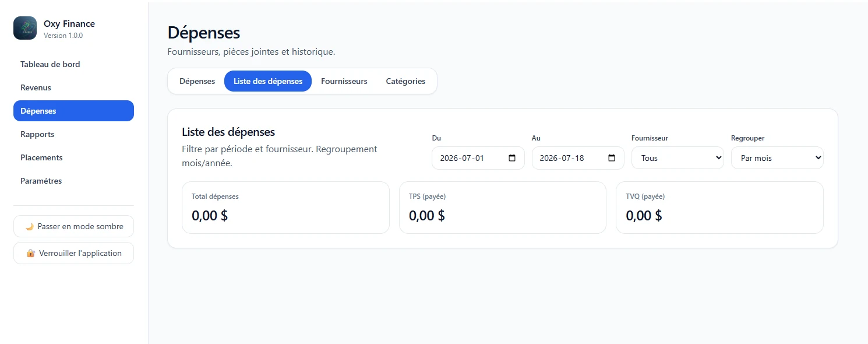Click Verrouiller l'application button
868x344 pixels.
pyautogui.click(x=73, y=253)
